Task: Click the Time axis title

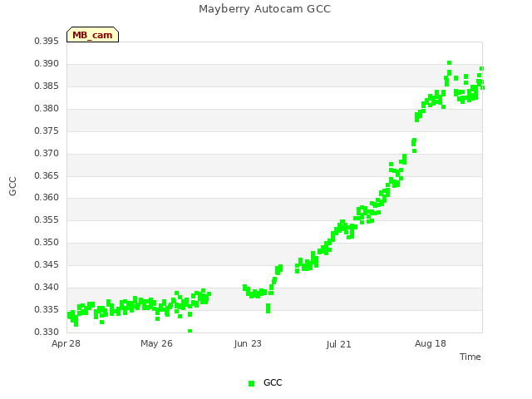Action: coord(470,357)
